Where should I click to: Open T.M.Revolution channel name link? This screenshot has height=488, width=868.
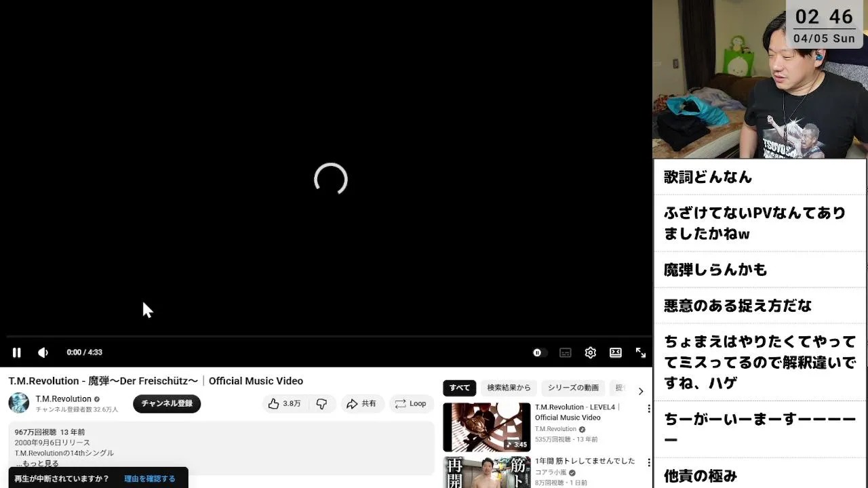[x=63, y=399]
